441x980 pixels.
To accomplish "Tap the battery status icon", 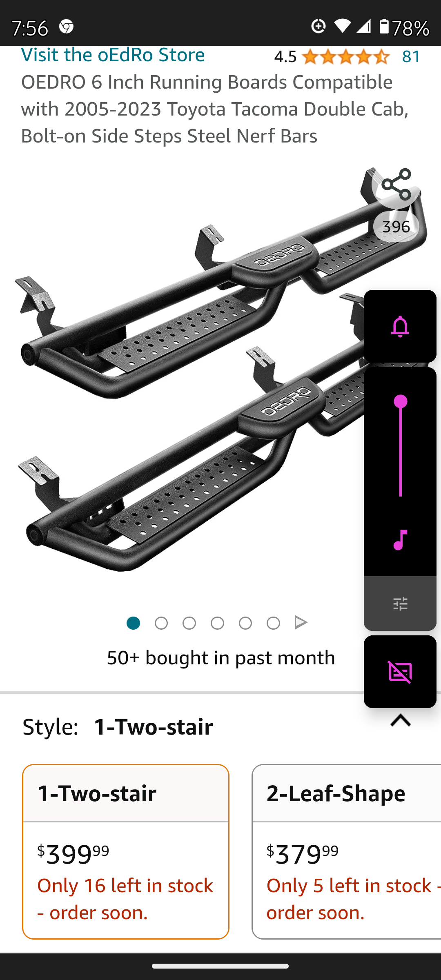I will [384, 27].
